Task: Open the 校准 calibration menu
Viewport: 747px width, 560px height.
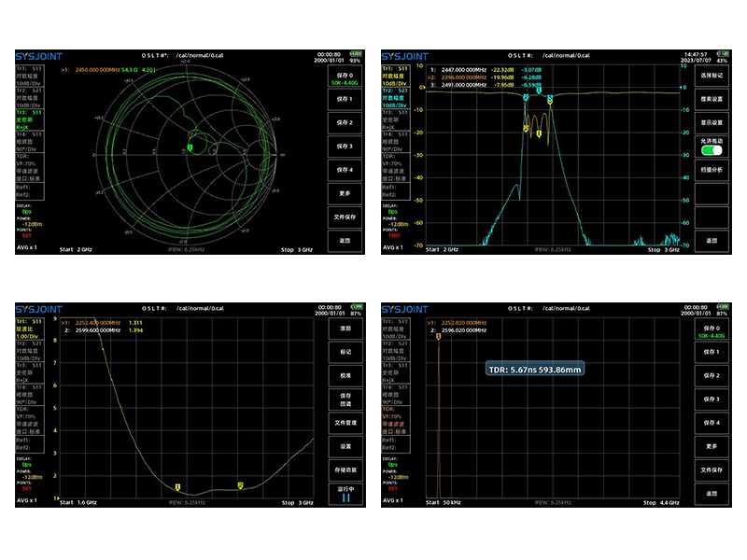Action: 344,376
